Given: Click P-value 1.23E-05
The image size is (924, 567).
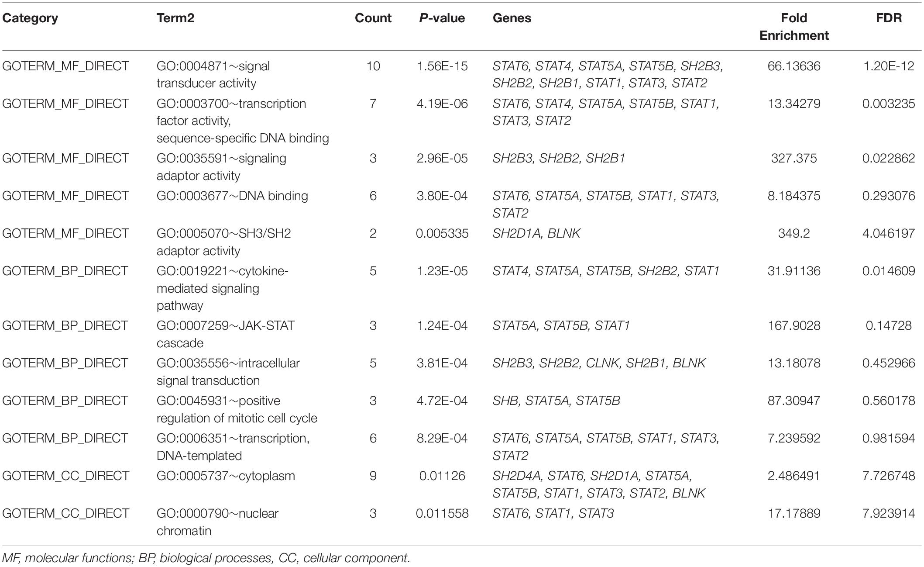Looking at the screenshot, I should coord(442,271).
